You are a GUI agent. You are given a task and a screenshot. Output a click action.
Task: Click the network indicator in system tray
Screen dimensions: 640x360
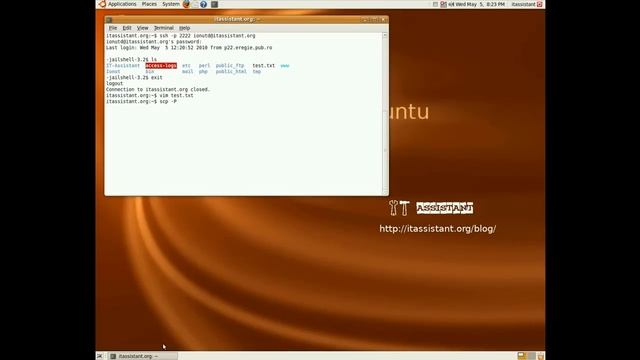pos(443,4)
